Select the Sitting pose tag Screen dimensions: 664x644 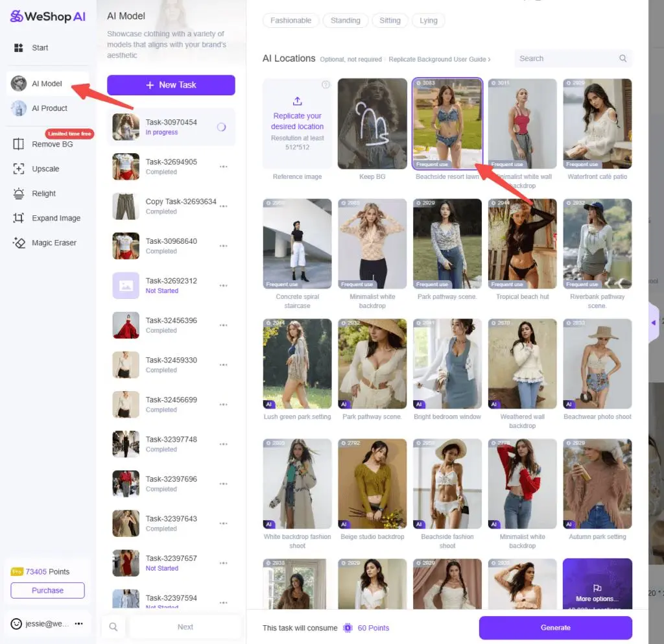(x=390, y=20)
